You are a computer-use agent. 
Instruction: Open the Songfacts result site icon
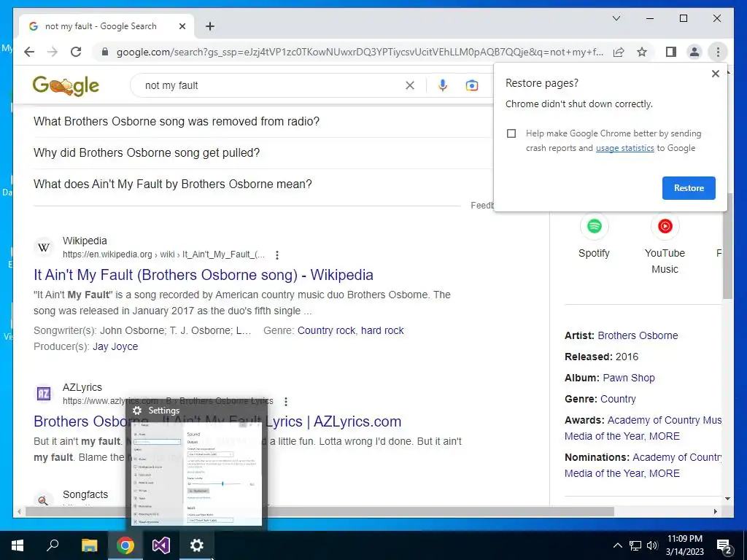(43, 499)
